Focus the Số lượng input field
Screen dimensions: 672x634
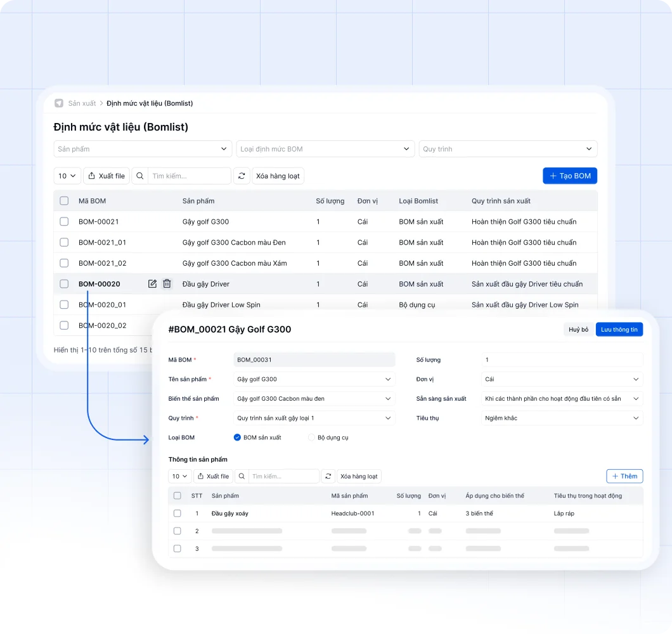pos(562,360)
